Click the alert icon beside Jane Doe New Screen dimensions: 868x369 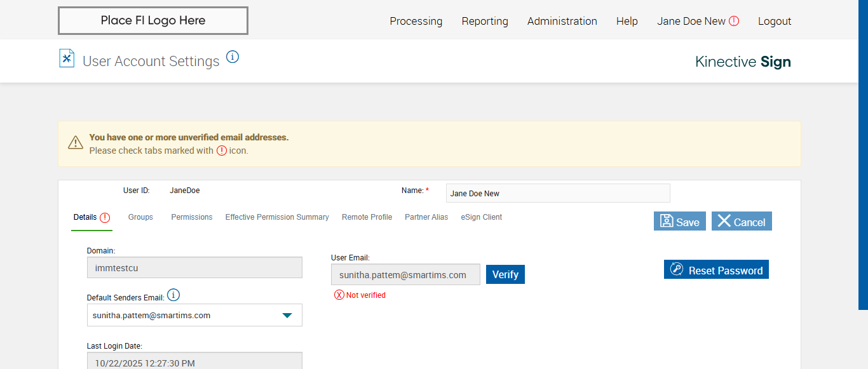tap(734, 21)
